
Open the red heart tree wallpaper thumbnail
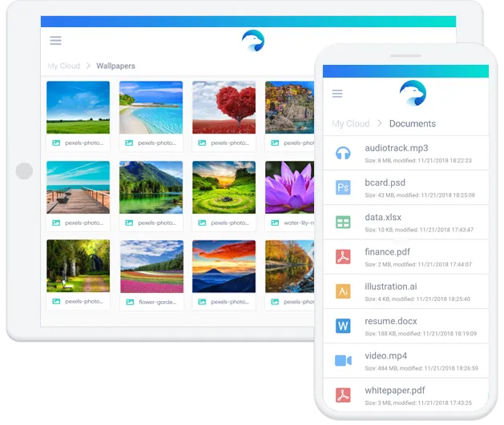pyautogui.click(x=224, y=107)
